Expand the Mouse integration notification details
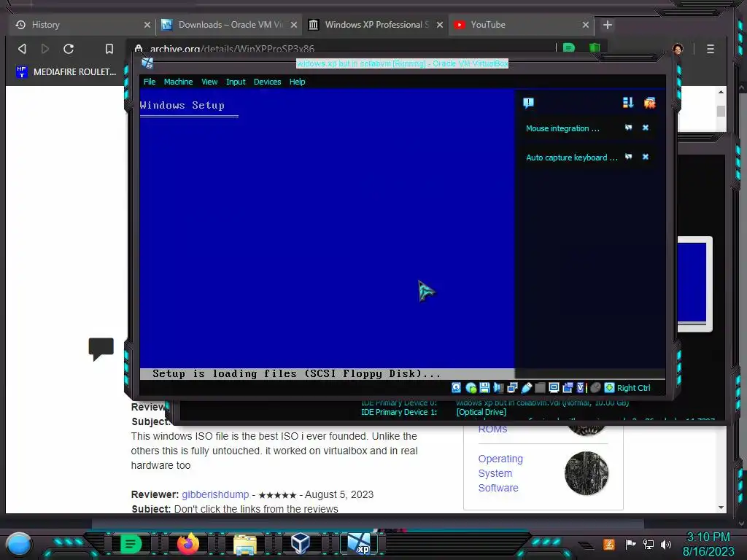The height and width of the screenshot is (560, 747). [x=628, y=128]
